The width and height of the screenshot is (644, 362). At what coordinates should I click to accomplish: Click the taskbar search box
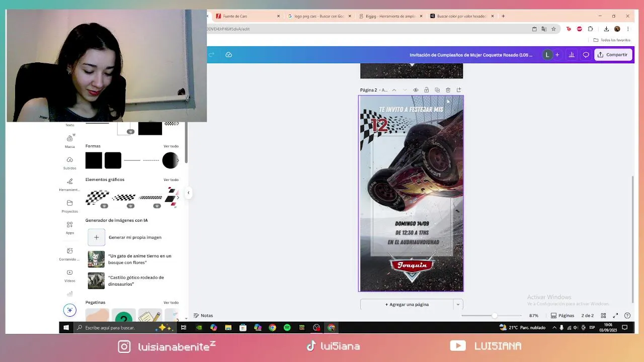(x=124, y=328)
